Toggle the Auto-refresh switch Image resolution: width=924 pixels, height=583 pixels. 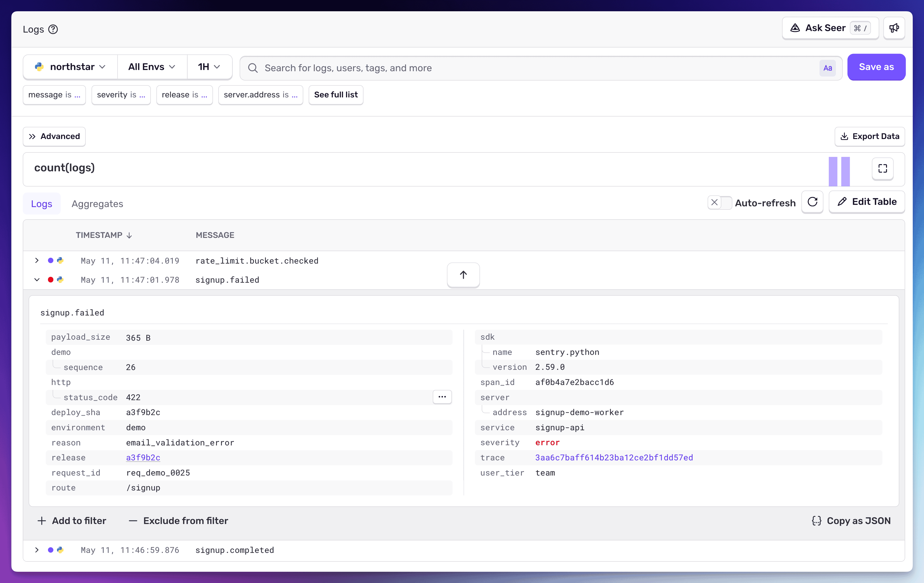pos(719,203)
